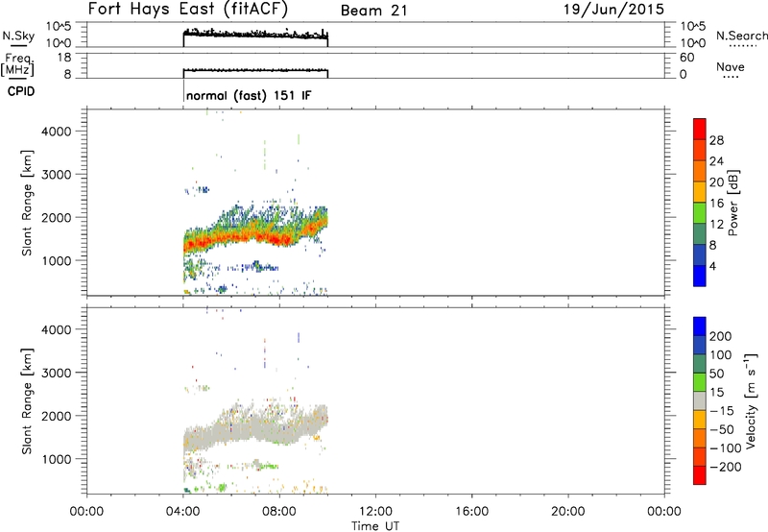
Task: Click the "−50" label on Velocity colorbar
Action: [722, 429]
